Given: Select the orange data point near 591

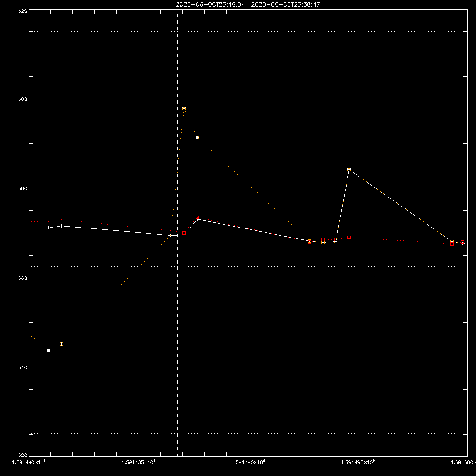Looking at the screenshot, I should [x=198, y=137].
